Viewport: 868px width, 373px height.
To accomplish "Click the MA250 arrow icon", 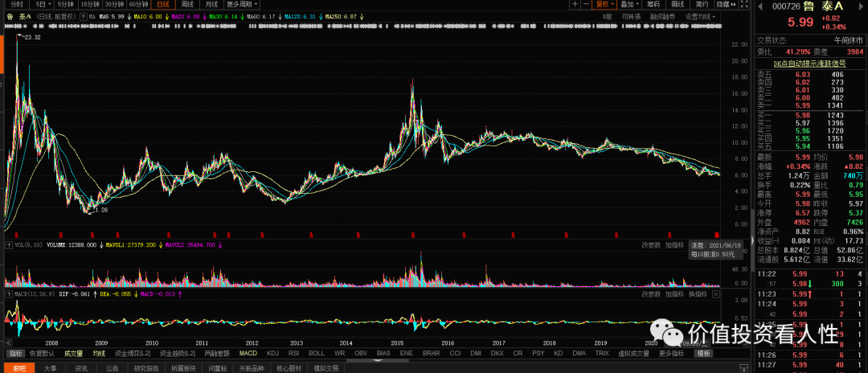I will pos(362,17).
